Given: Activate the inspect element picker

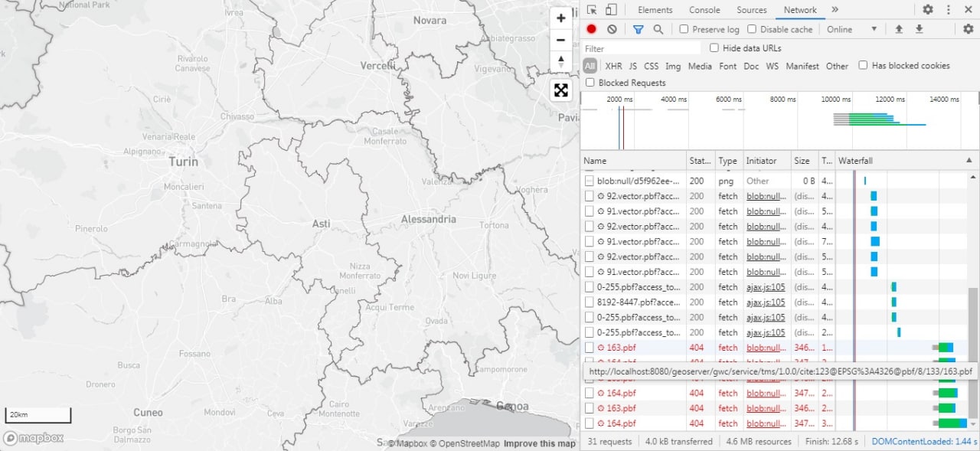Looking at the screenshot, I should [592, 10].
